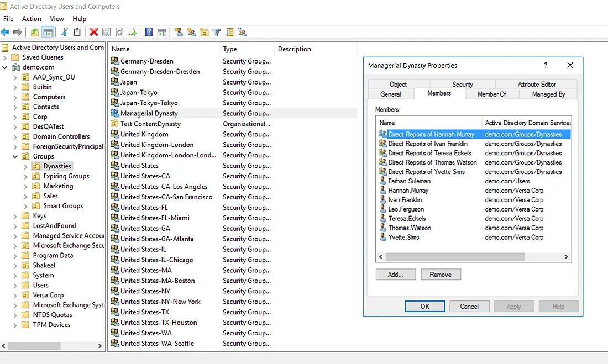Expand the Smart Groups node
The width and height of the screenshot is (608, 364).
[25, 206]
